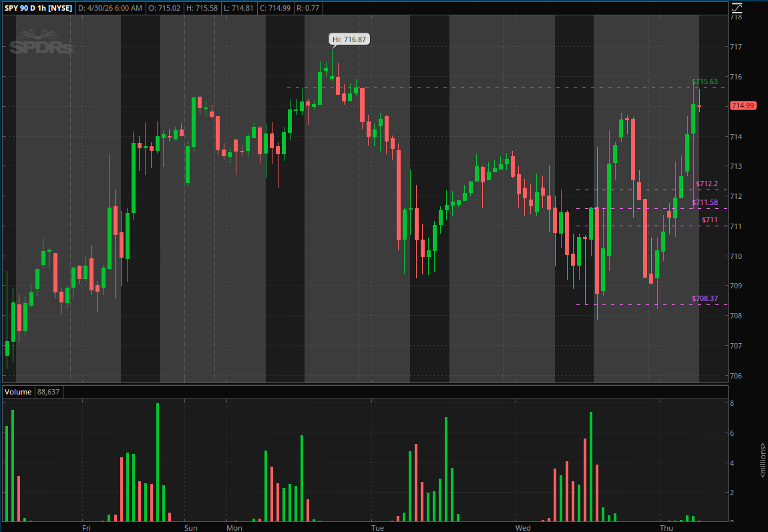
Task: Click the red 714.99 last price tag
Action: [x=743, y=105]
